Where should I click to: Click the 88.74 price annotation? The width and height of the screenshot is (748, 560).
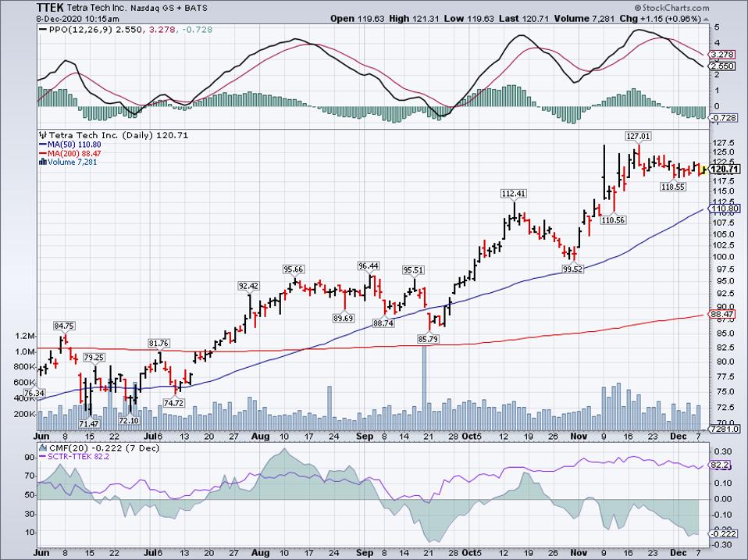pyautogui.click(x=383, y=323)
